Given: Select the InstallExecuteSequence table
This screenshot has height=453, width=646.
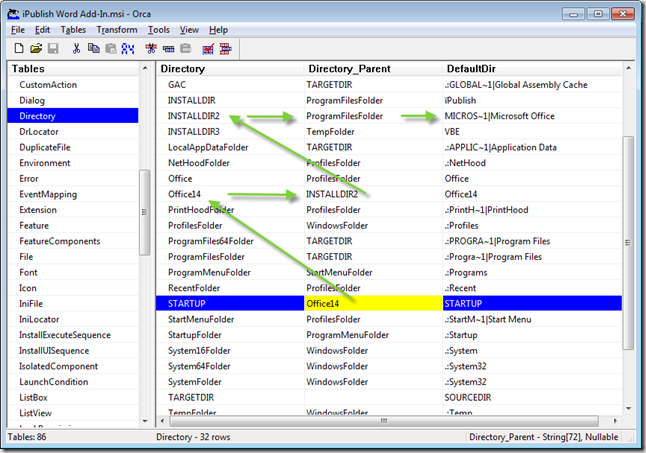Looking at the screenshot, I should (65, 335).
